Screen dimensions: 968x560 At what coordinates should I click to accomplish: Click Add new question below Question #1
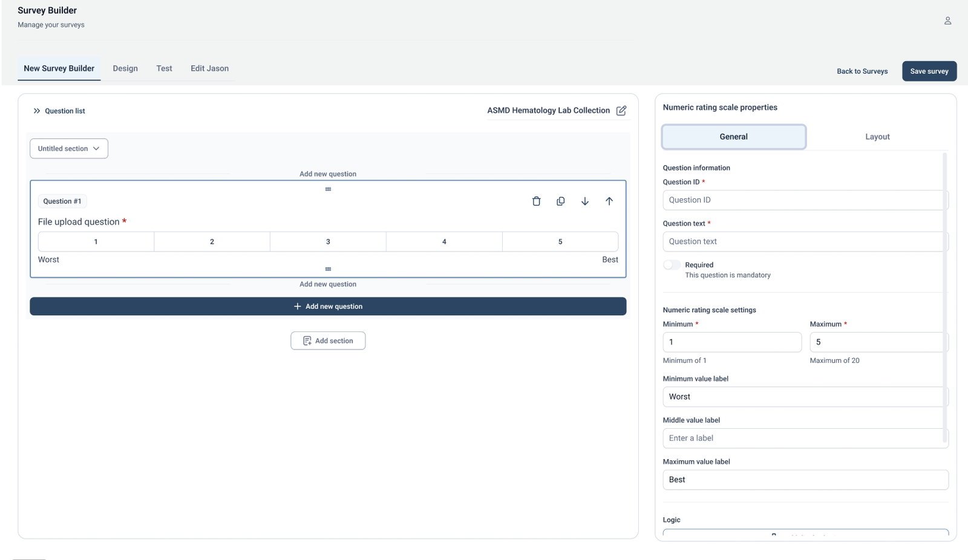(328, 284)
